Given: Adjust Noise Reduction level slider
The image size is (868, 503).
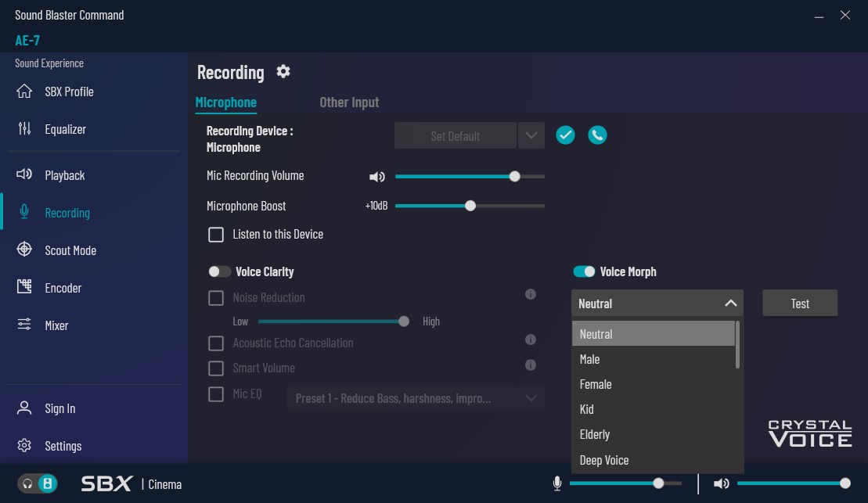Looking at the screenshot, I should click(333, 322).
